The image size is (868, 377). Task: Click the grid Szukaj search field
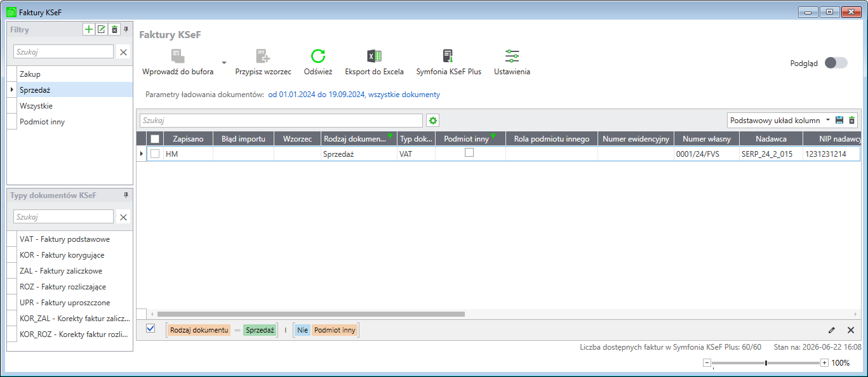tap(281, 121)
